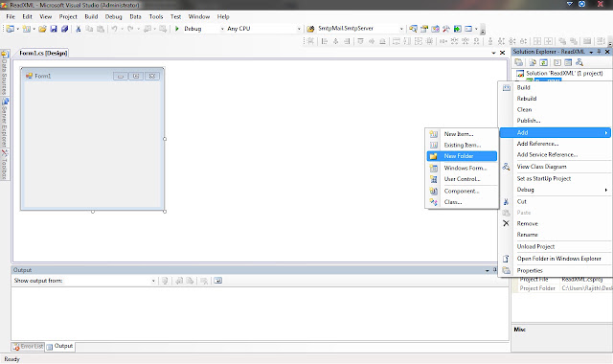Open the Toolbox side tab
The height and width of the screenshot is (364, 613).
[4, 165]
